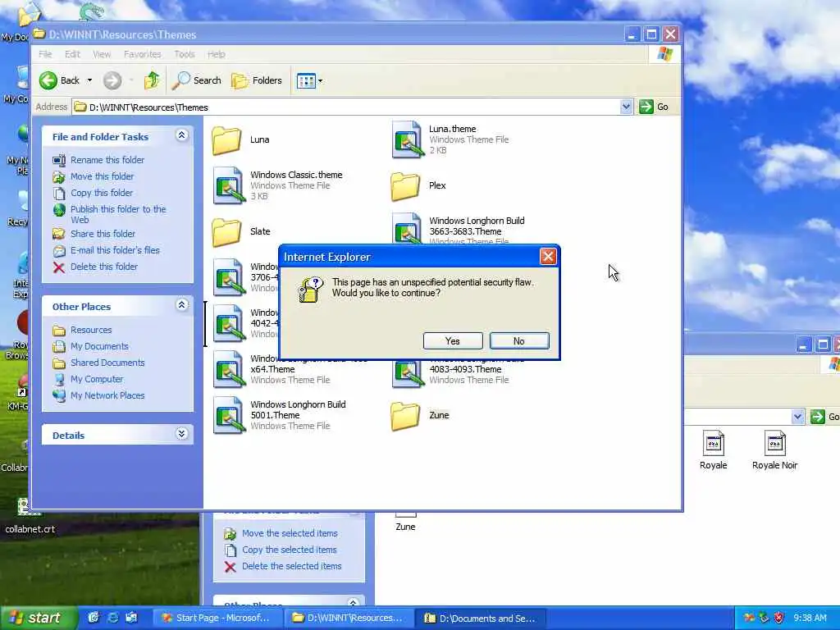Image resolution: width=840 pixels, height=630 pixels.
Task: Select Longhorn Build 4083-4093 theme icon
Action: pyautogui.click(x=407, y=373)
